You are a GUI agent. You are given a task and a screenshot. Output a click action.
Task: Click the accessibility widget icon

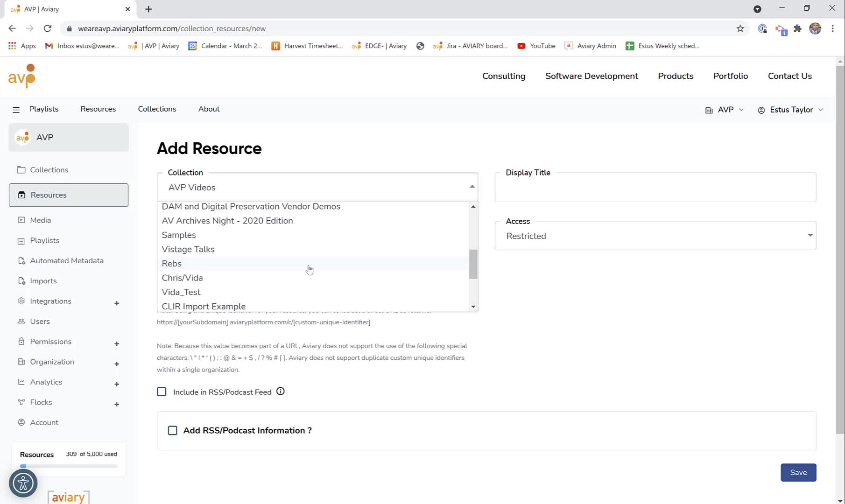(23, 483)
